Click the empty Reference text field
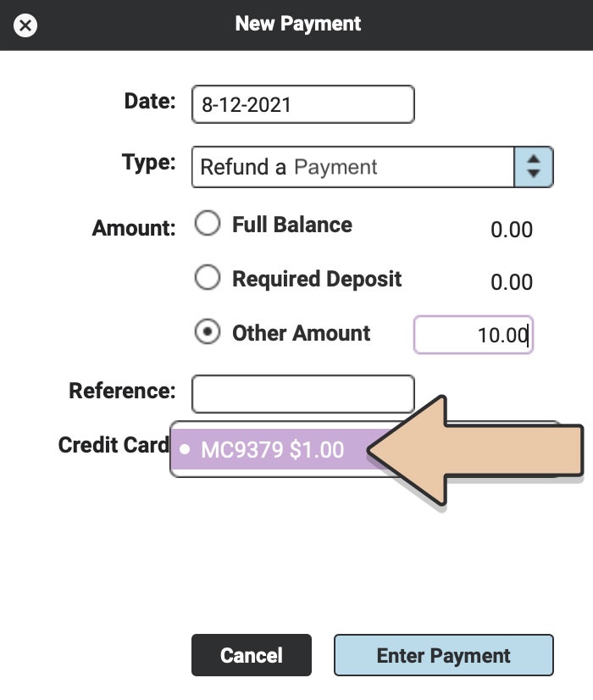Viewport: 593px width, 700px height. (302, 393)
